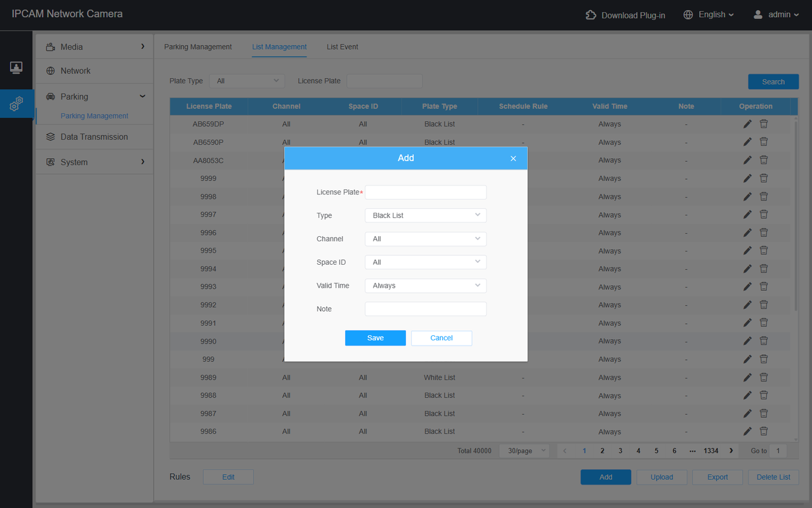Switch to the List Event tab

[343, 47]
